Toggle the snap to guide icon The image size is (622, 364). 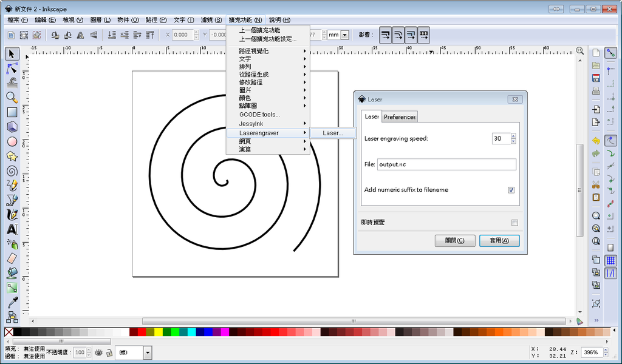pyautogui.click(x=610, y=273)
